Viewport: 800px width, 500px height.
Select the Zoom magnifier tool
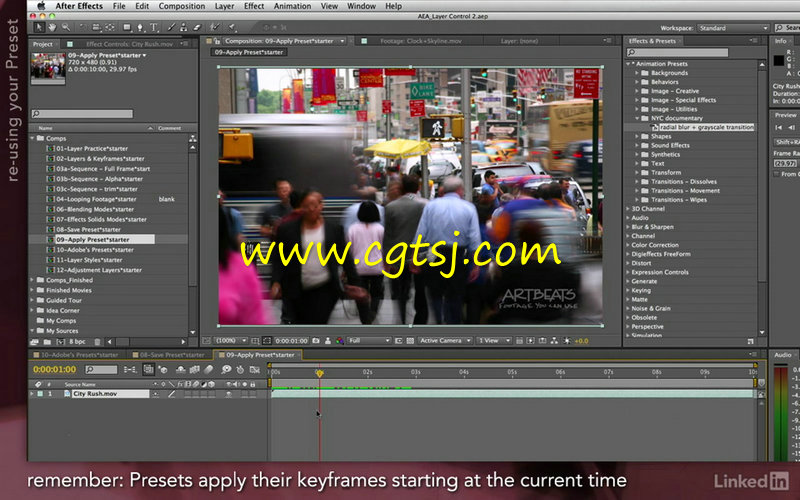[66, 28]
